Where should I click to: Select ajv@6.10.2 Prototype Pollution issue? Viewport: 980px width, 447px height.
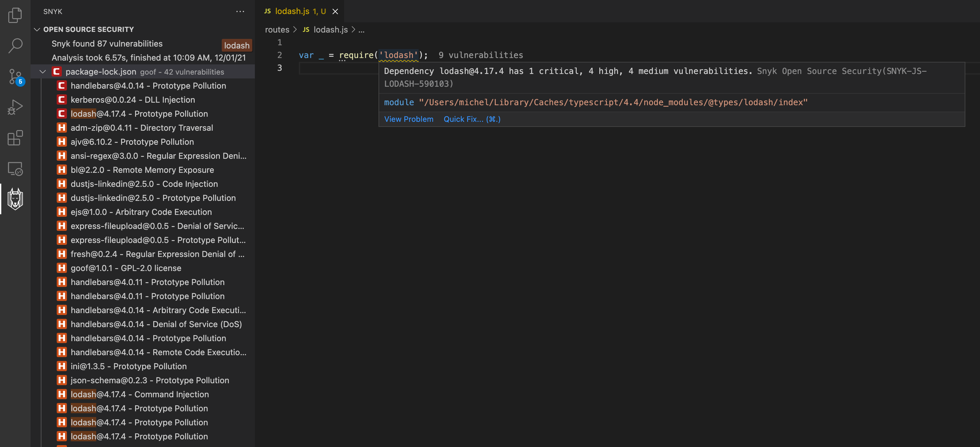pos(143,142)
